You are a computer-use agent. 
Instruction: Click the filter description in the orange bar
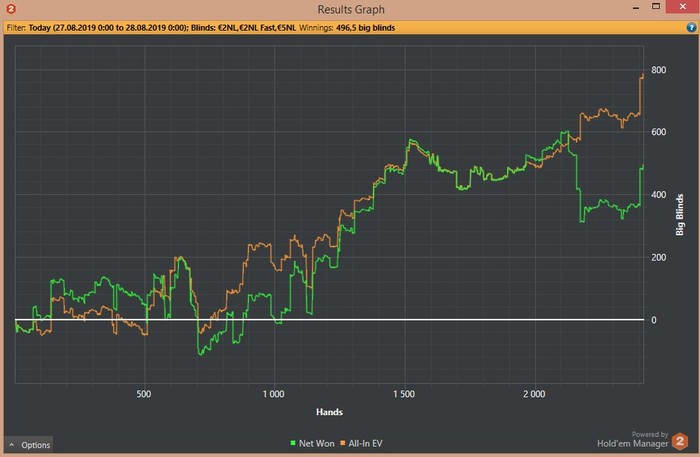151,28
